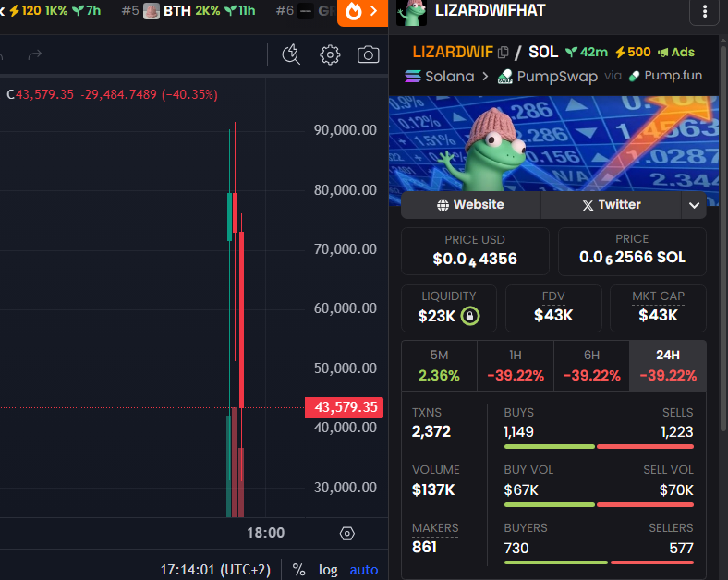Click the LIQUIDITY $23K box

click(448, 308)
